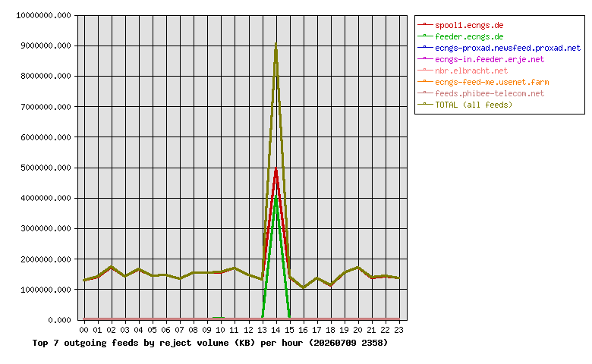Click the red spool1 peak at 5000000
Viewport: 592px width, 364px height.
click(276, 168)
